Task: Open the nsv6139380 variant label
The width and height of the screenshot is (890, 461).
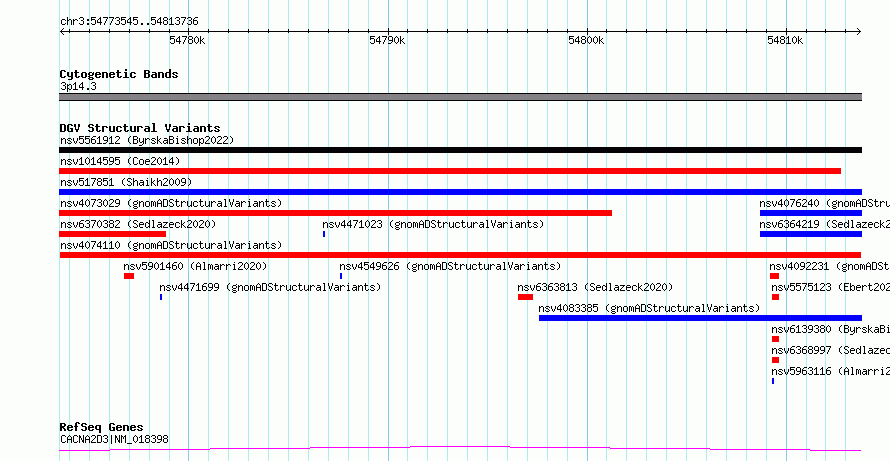Action: (830, 329)
